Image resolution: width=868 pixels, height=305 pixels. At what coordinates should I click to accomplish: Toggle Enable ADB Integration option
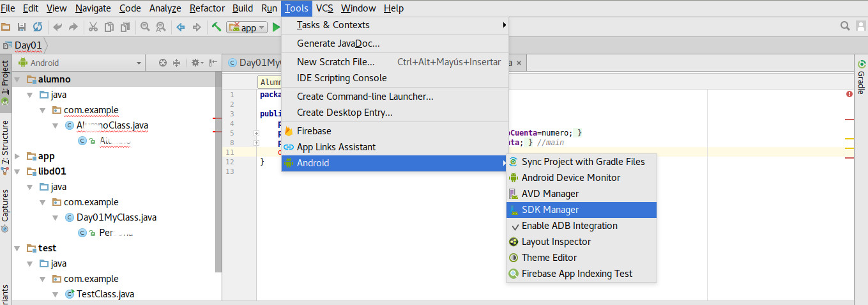click(581, 226)
